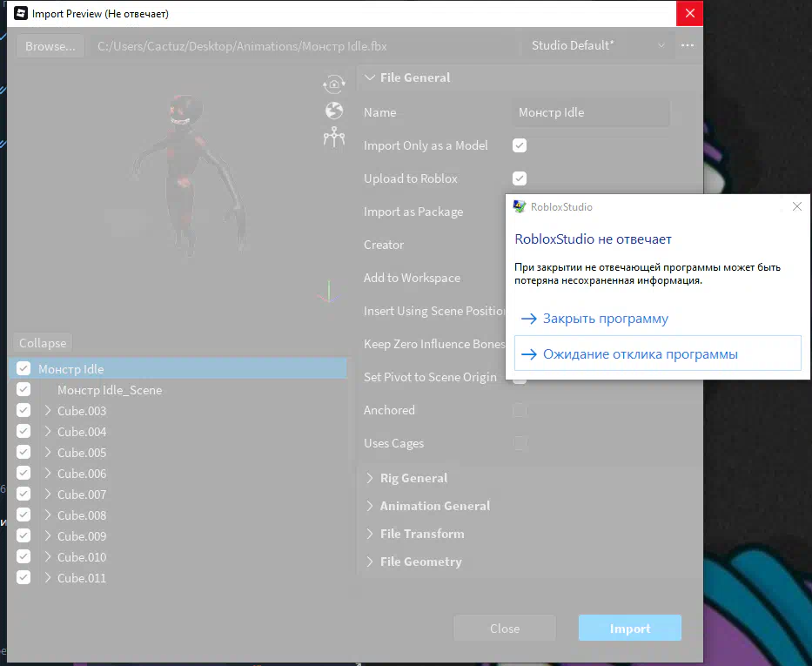812x666 pixels.
Task: Click the Name field containing Монстр Idle
Action: click(591, 112)
